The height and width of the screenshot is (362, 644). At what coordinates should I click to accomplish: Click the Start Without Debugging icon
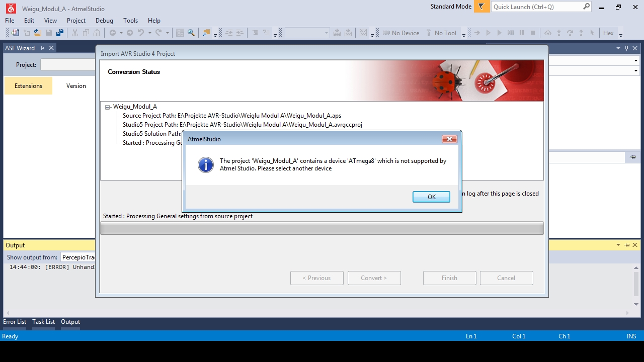point(488,33)
